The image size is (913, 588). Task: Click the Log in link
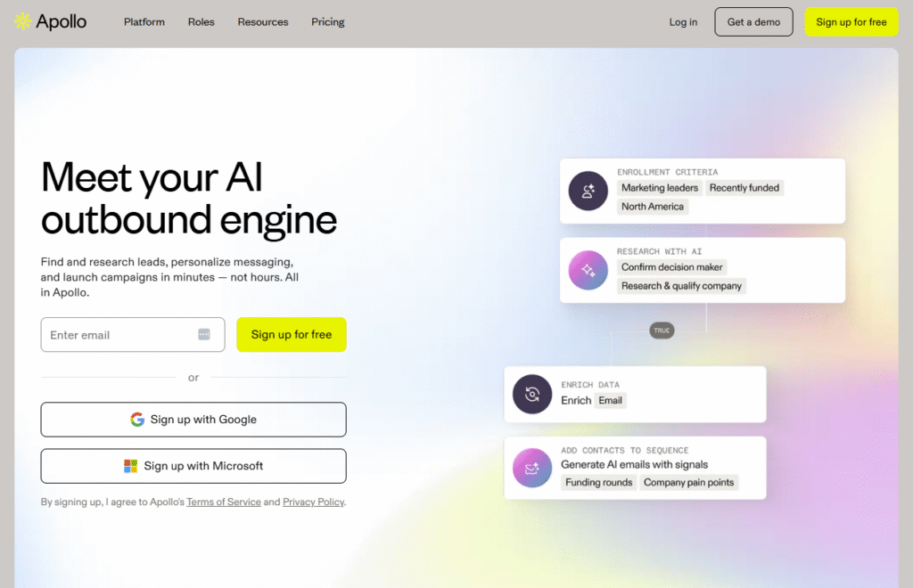683,22
